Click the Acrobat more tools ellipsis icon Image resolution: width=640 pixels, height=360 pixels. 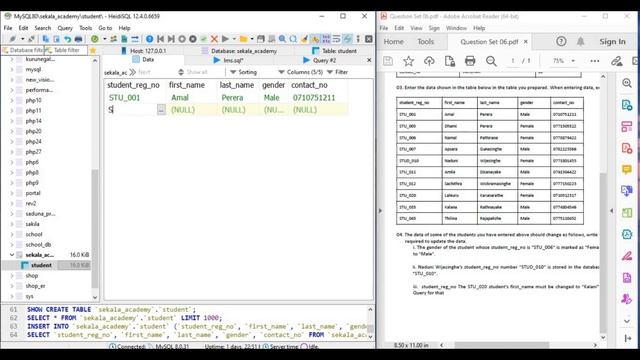(595, 61)
